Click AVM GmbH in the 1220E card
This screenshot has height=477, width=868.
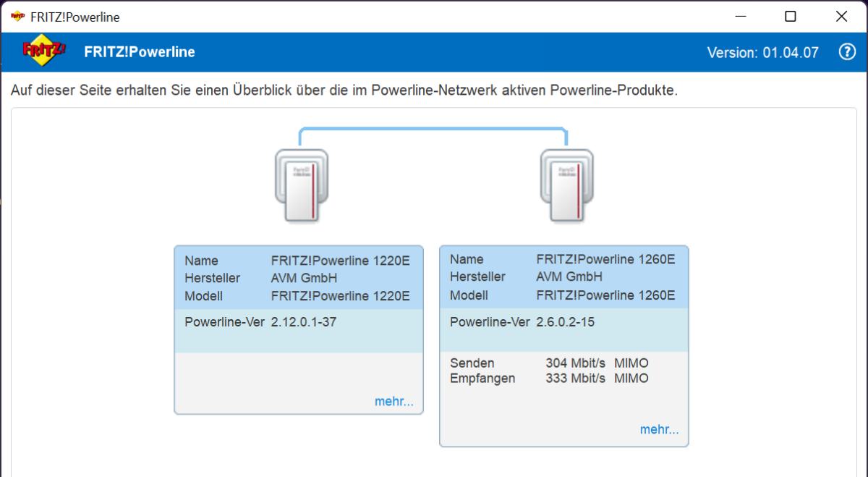(305, 278)
